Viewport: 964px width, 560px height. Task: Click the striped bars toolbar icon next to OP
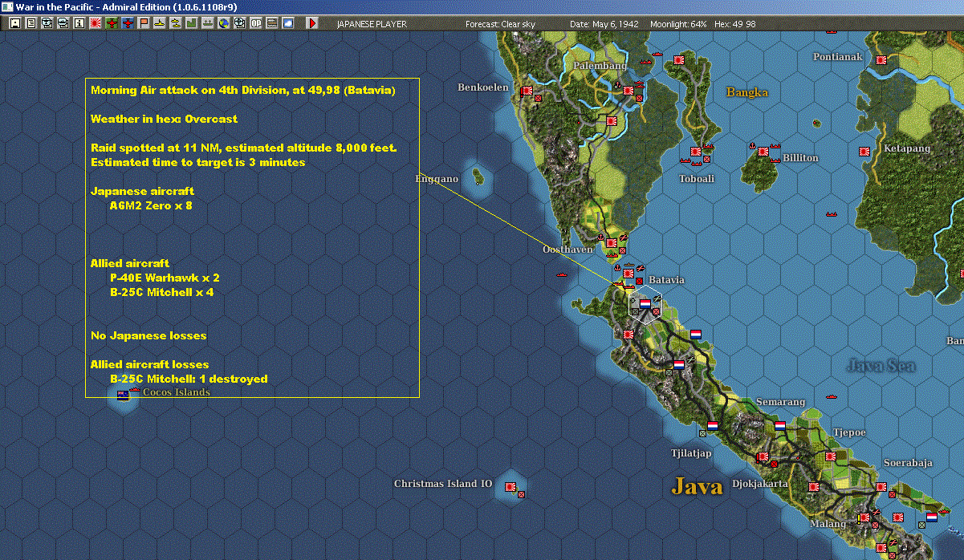click(x=272, y=23)
